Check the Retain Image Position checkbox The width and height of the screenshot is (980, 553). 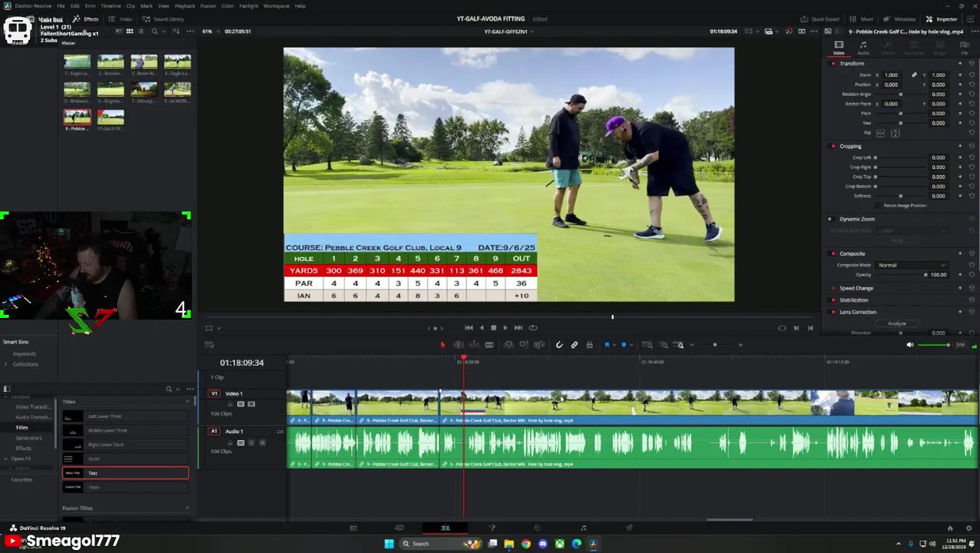click(879, 205)
